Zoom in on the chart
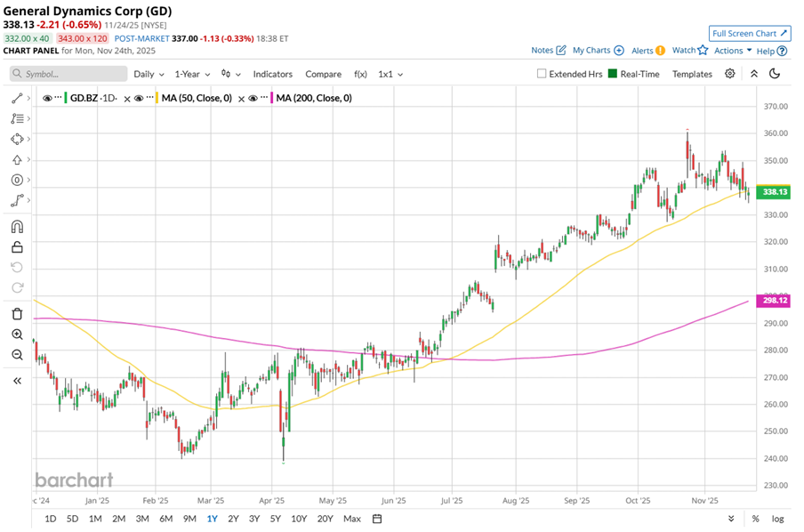804x532 pixels. tap(17, 335)
